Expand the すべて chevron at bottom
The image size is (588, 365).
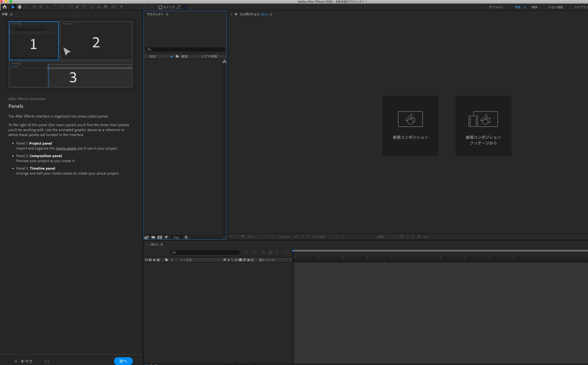click(16, 361)
